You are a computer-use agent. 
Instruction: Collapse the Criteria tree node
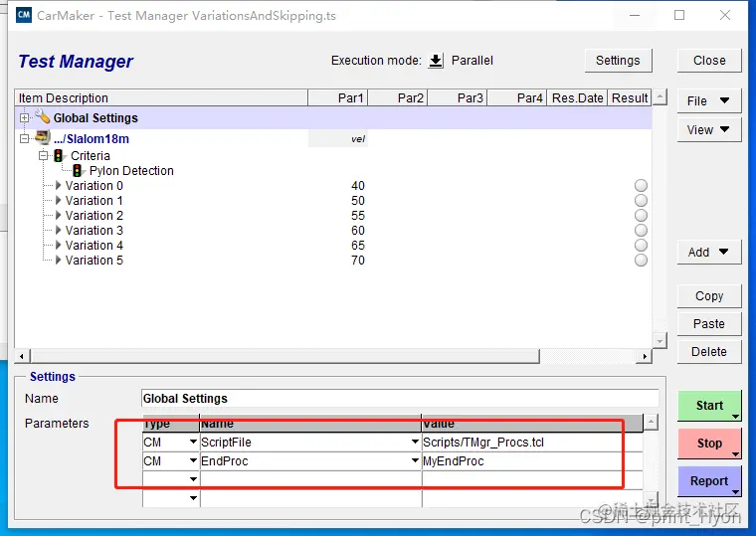[44, 155]
